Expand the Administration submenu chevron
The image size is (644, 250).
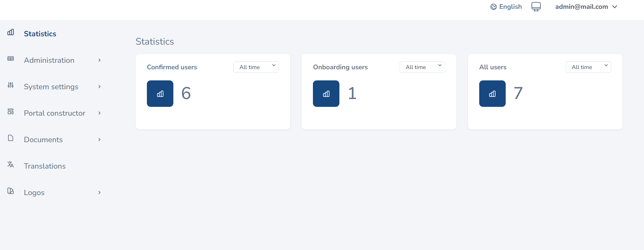pos(99,60)
